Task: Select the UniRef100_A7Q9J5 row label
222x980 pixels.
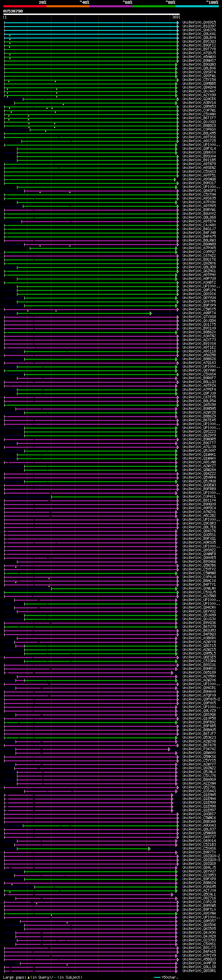Action: 199,53
